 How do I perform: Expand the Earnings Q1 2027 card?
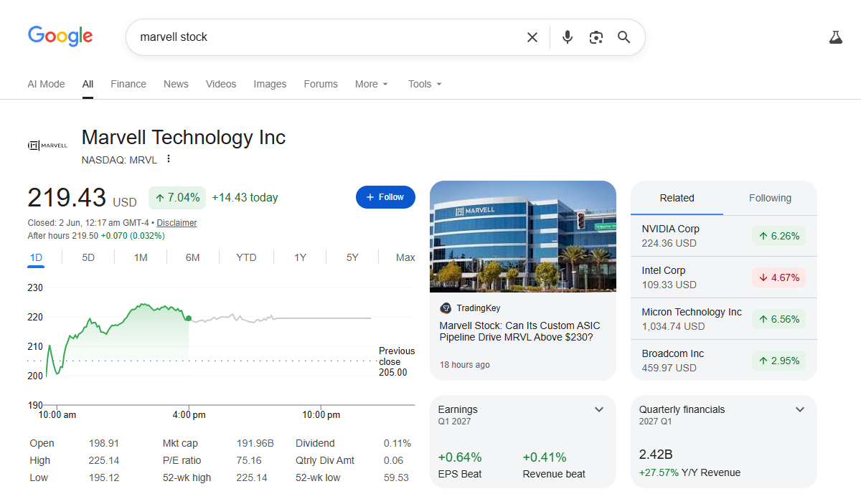click(599, 409)
